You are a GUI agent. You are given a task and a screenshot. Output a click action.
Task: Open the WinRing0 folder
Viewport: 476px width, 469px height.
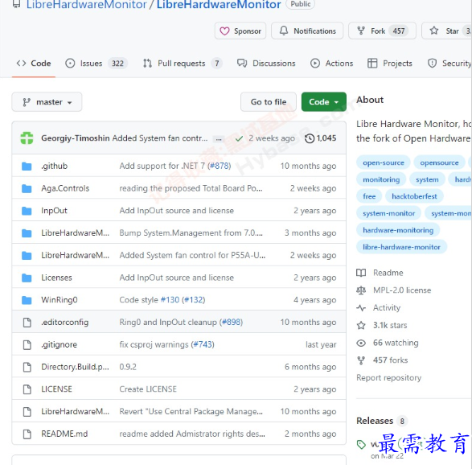pos(59,300)
